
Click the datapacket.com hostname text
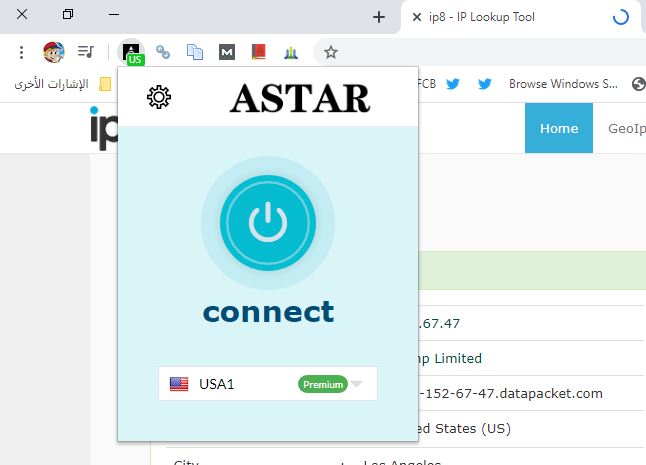point(511,393)
